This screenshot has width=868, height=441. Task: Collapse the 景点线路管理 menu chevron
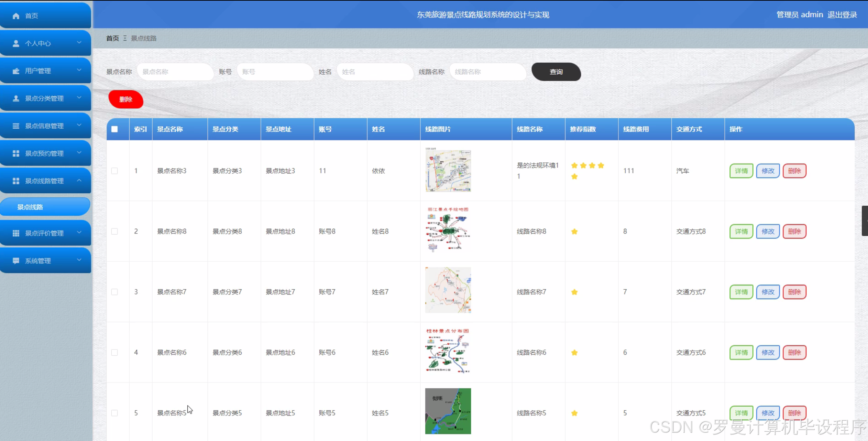point(79,180)
